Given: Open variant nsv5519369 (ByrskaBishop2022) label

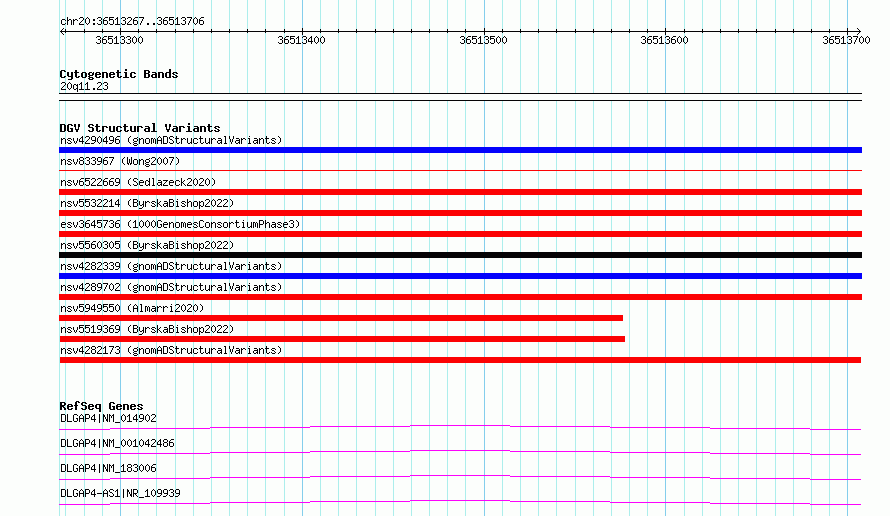Looking at the screenshot, I should pos(147,329).
